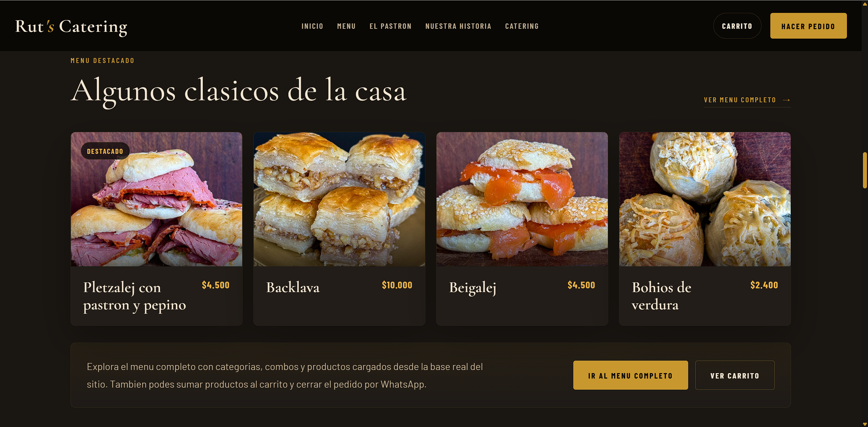Click the Destacado badge on the Pletzalej card
This screenshot has height=427, width=868.
105,151
